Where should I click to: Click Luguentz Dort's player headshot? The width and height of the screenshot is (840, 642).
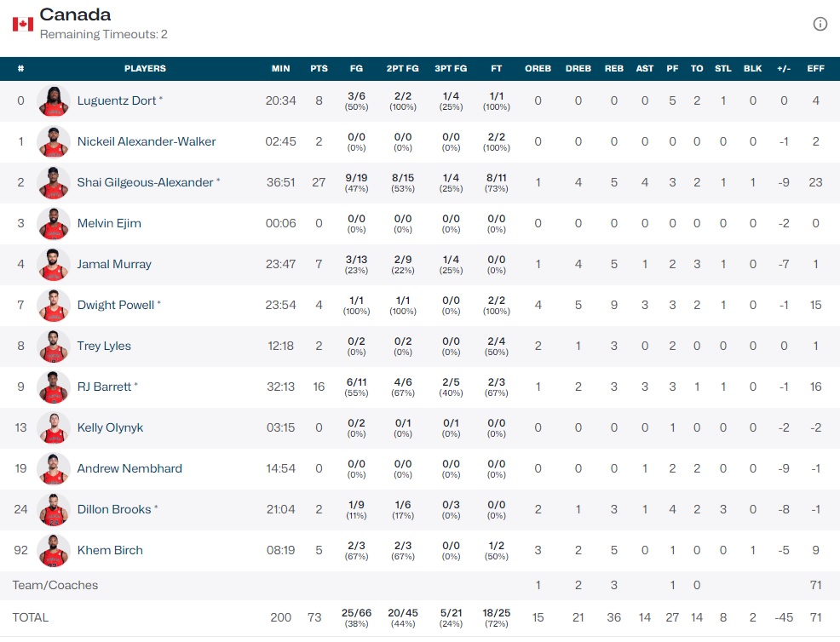(x=54, y=101)
